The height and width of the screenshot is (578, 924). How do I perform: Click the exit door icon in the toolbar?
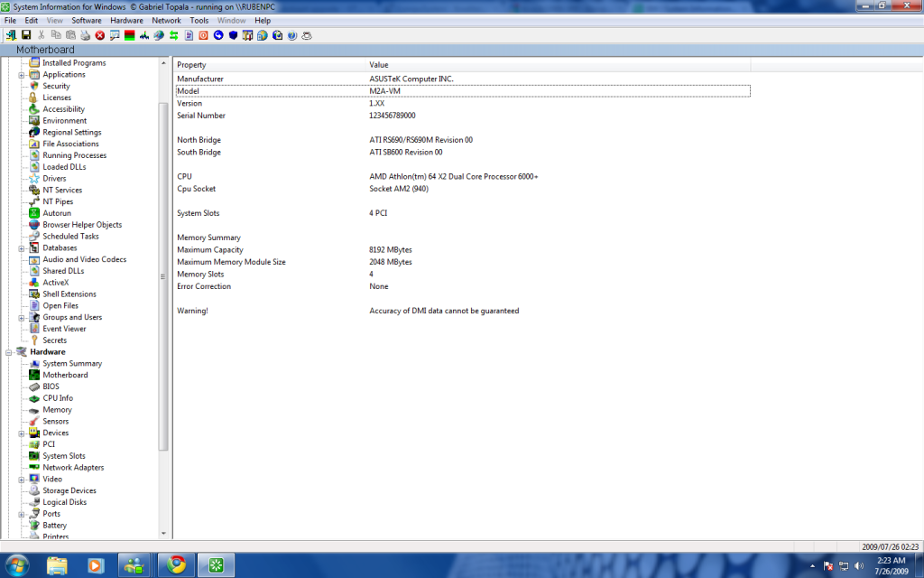coord(11,35)
